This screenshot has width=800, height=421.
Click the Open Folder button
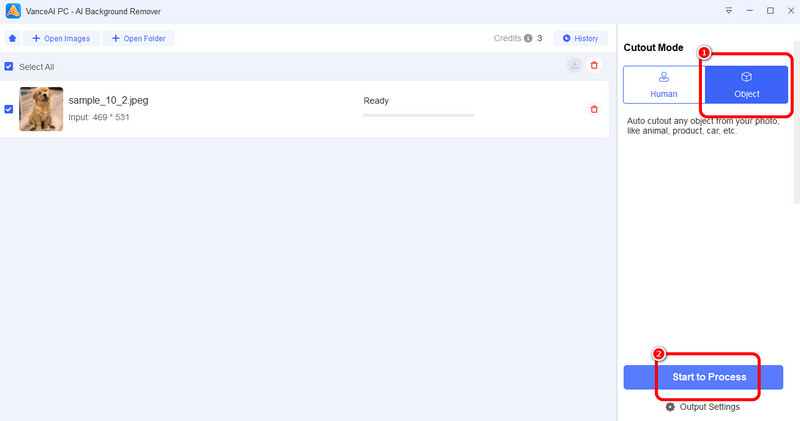tap(139, 38)
